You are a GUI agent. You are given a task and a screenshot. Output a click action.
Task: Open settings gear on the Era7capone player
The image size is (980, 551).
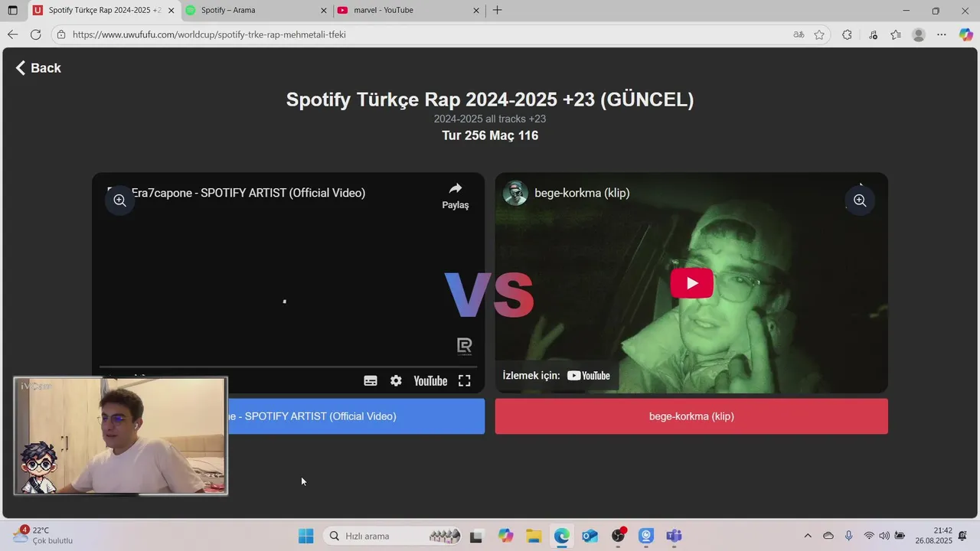tap(396, 381)
